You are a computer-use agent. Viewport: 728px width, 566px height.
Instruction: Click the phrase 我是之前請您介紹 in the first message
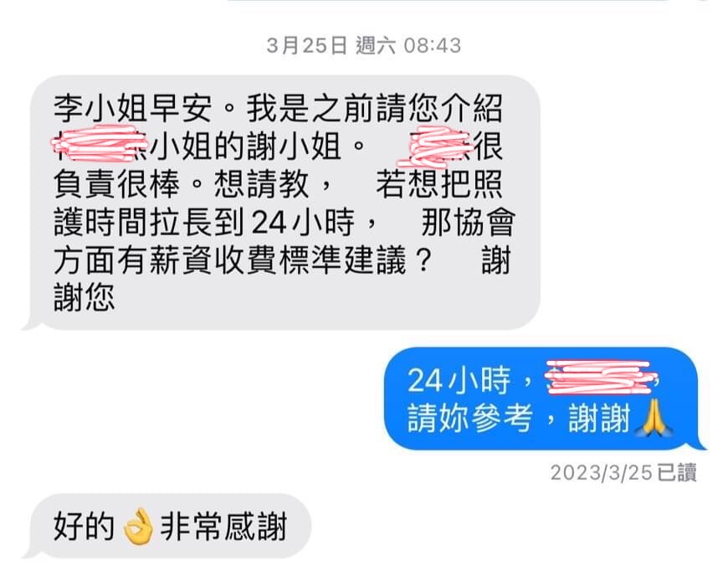click(x=375, y=108)
